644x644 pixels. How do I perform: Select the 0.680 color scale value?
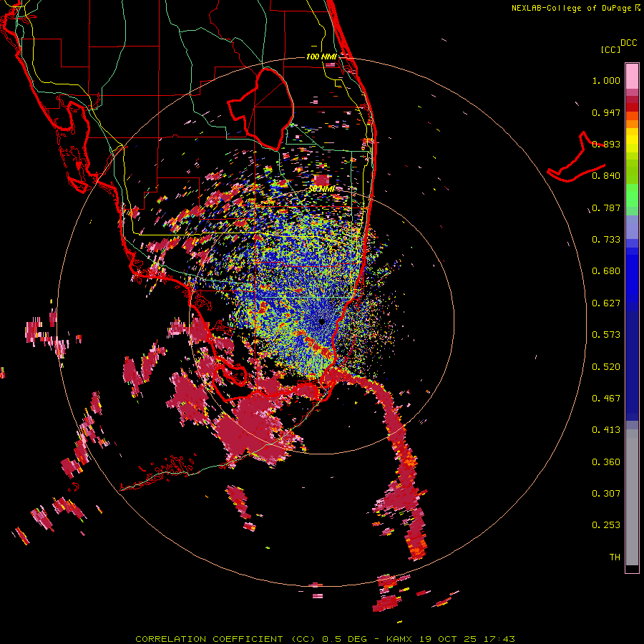click(x=606, y=271)
